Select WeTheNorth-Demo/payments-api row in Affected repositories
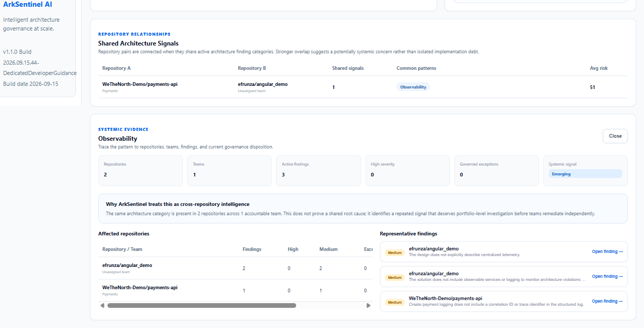The width and height of the screenshot is (644, 328). tap(236, 290)
